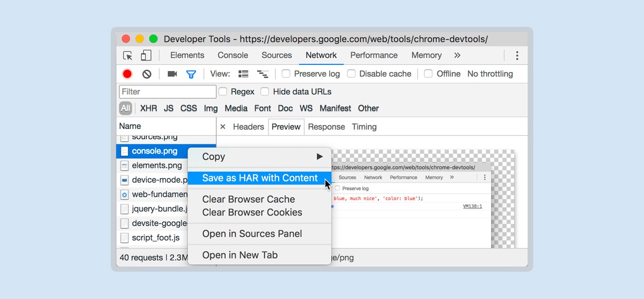
Task: Show more DevTools tabs with the chevrons
Action: coord(457,55)
